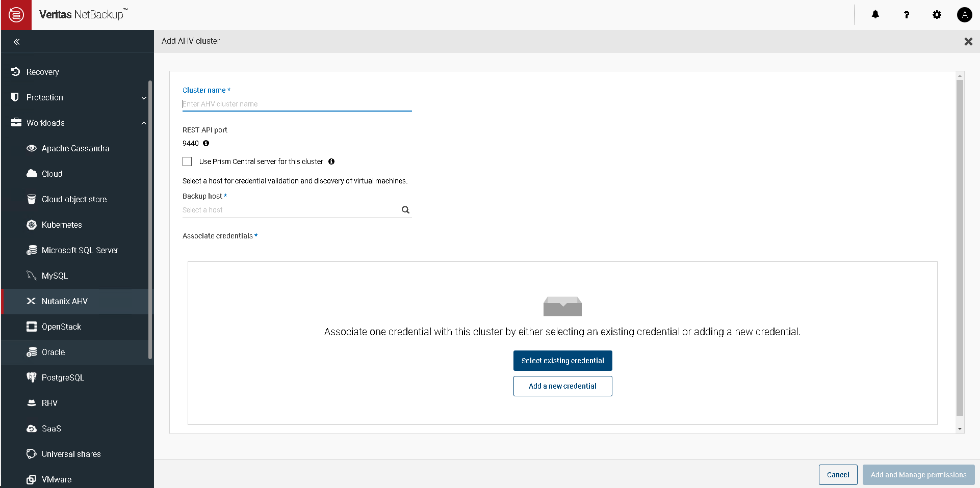This screenshot has height=488, width=980.
Task: Click Add a new credential button
Action: (562, 386)
